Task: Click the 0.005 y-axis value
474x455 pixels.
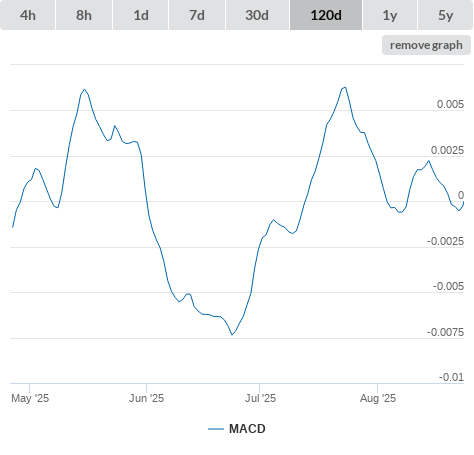Action: [450, 104]
